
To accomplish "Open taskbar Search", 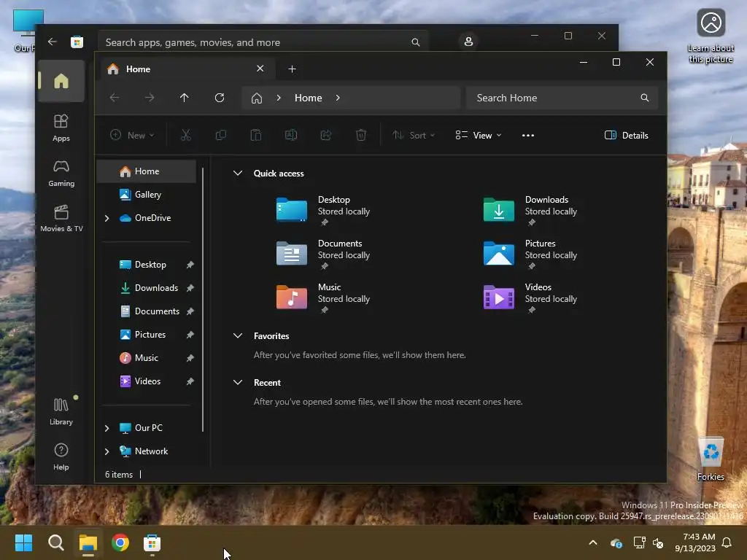I will pos(55,542).
